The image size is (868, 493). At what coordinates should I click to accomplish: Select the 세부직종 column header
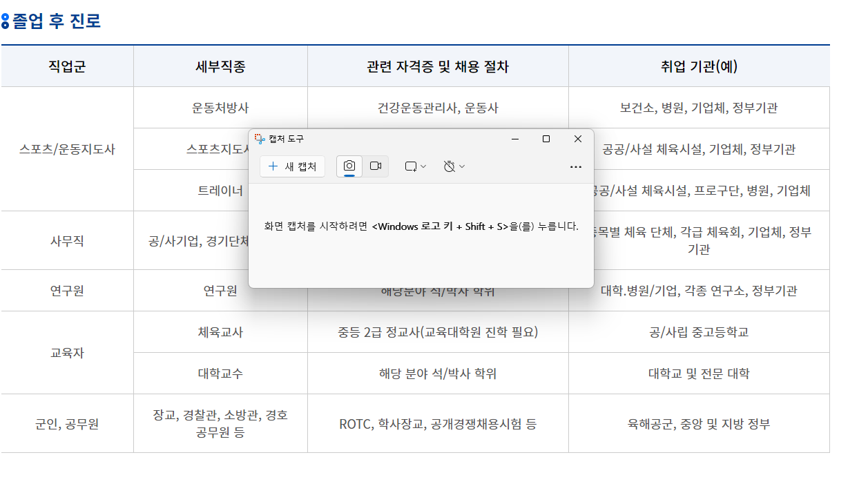pyautogui.click(x=220, y=66)
